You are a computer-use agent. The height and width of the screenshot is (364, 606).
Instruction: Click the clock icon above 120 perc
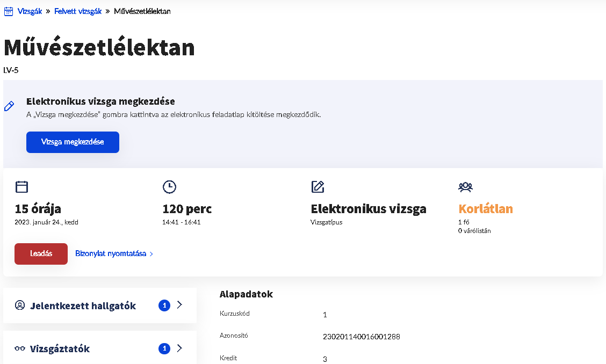pyautogui.click(x=169, y=187)
